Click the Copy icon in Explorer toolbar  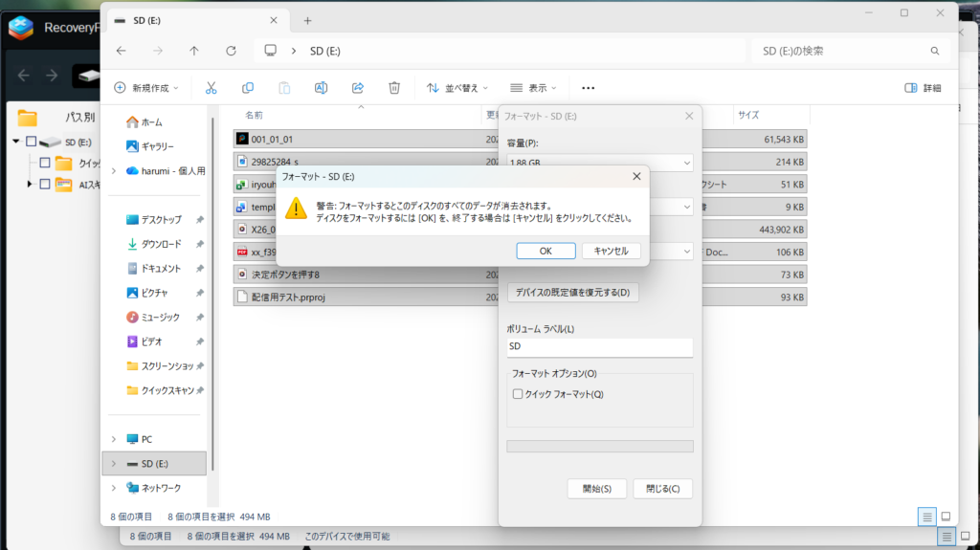click(x=248, y=87)
